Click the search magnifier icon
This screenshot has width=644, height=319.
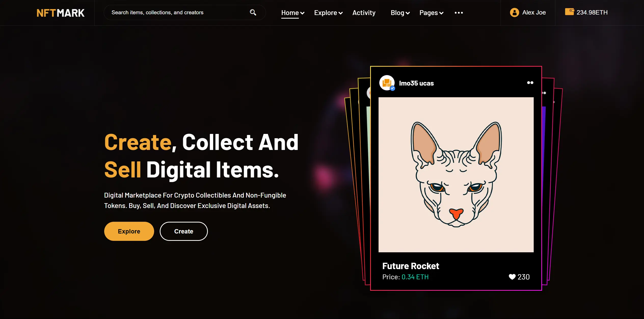253,12
